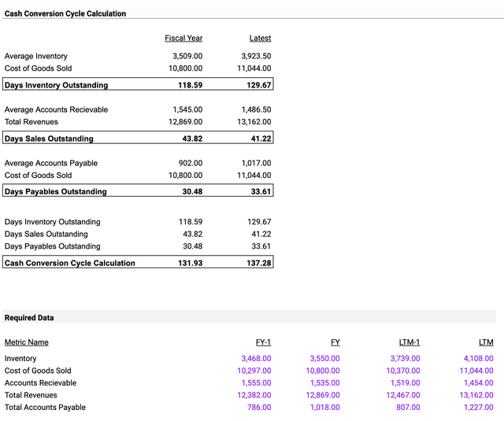Viewport: 504px width, 421px height.
Task: Select the Cash Conversion Cycle result 131.93
Action: click(191, 263)
